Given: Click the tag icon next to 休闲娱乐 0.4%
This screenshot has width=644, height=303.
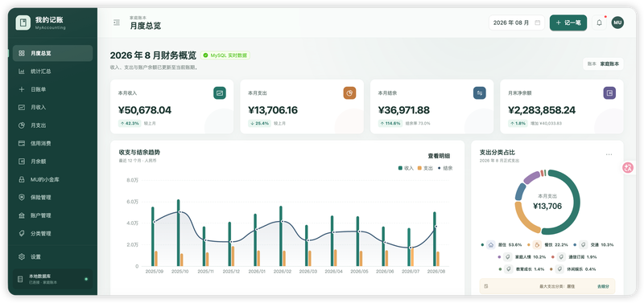Looking at the screenshot, I should coord(559,269).
